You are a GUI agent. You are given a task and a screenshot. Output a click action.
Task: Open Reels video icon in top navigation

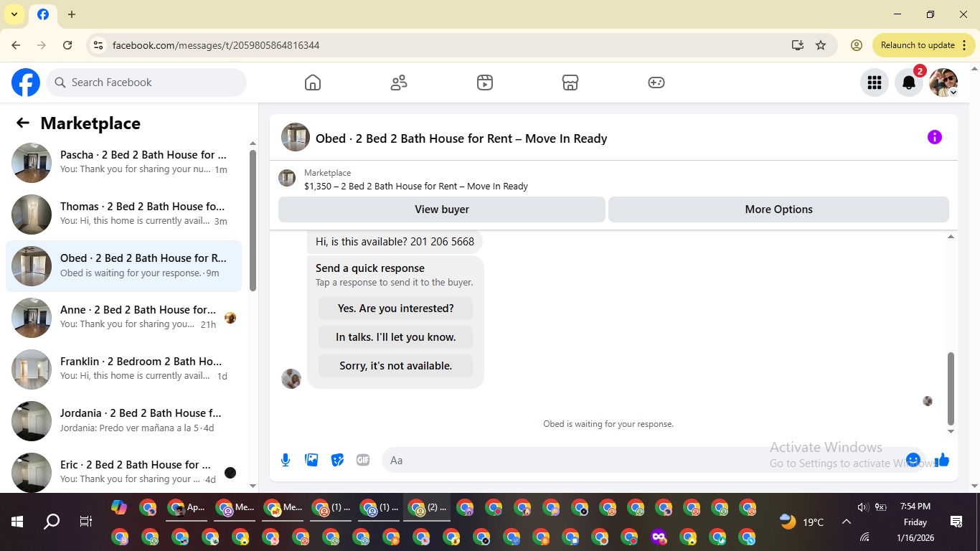coord(485,83)
